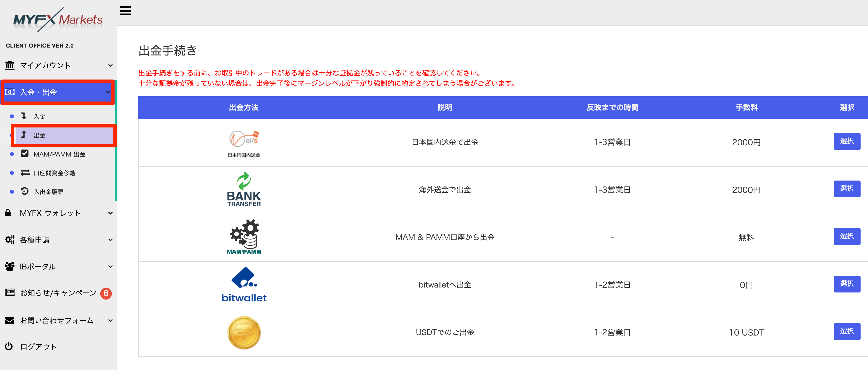
Task: Expand the MYFX ウォレット chevron
Action: coord(110,213)
